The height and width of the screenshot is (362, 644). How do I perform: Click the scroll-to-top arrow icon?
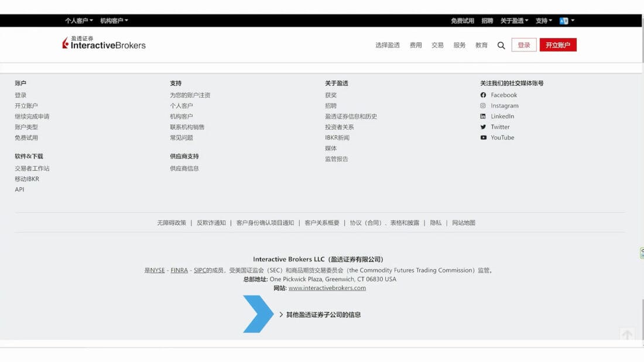(627, 335)
